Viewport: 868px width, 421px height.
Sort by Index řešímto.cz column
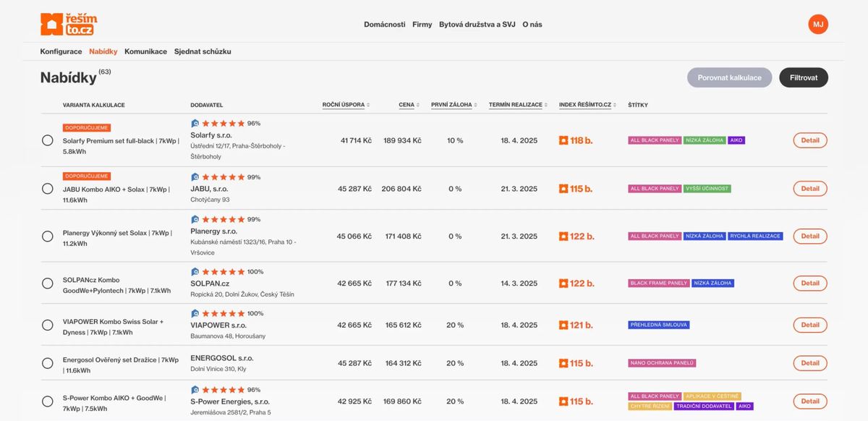[587, 105]
